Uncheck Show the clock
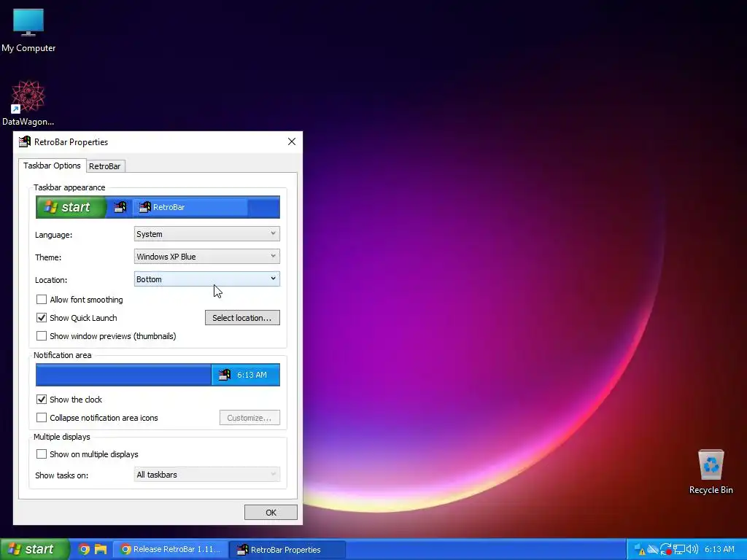This screenshot has height=560, width=747. (42, 400)
